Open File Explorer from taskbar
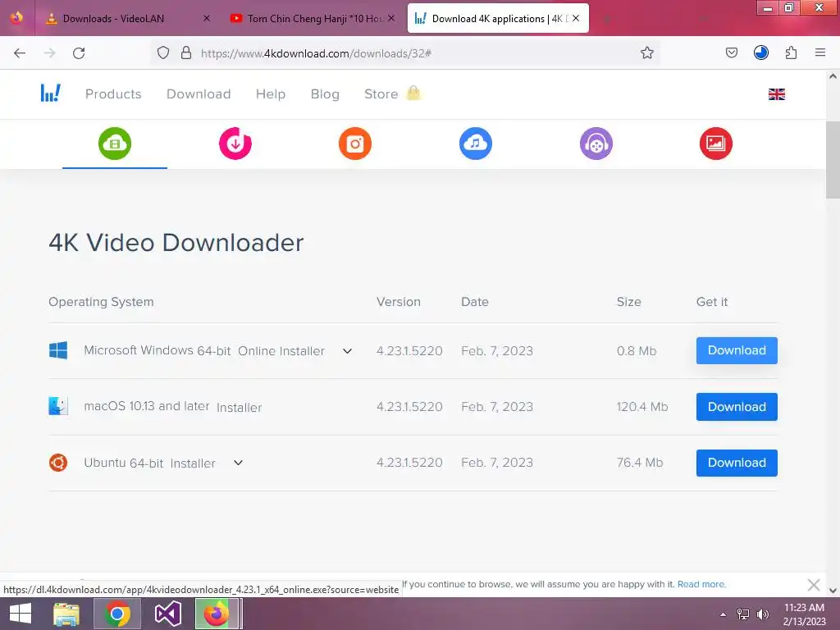The width and height of the screenshot is (840, 630). click(x=66, y=614)
